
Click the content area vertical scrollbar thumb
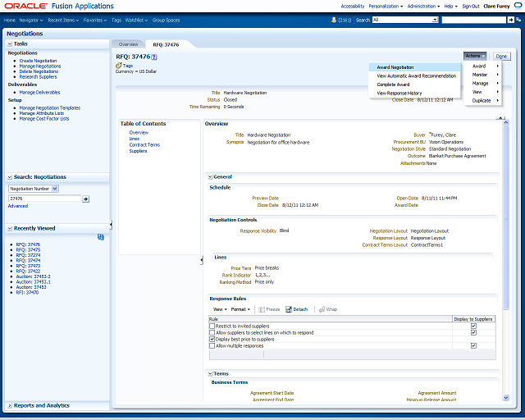pos(506,217)
